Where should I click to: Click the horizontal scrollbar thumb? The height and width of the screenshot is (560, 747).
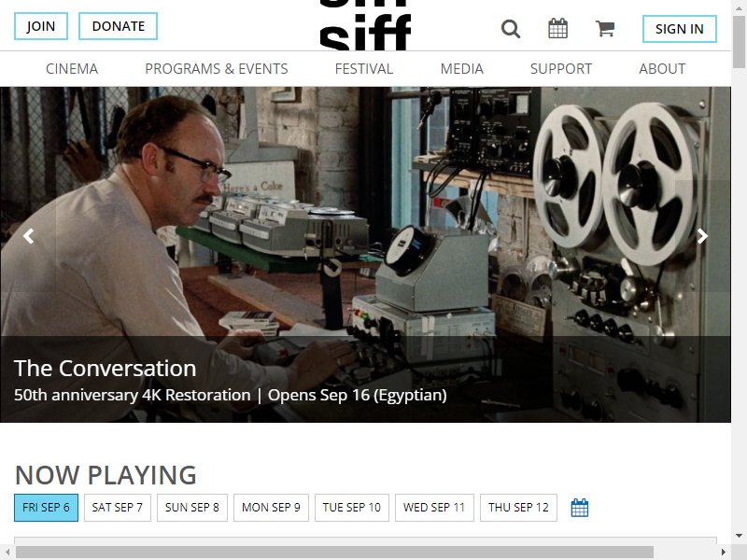[334, 553]
